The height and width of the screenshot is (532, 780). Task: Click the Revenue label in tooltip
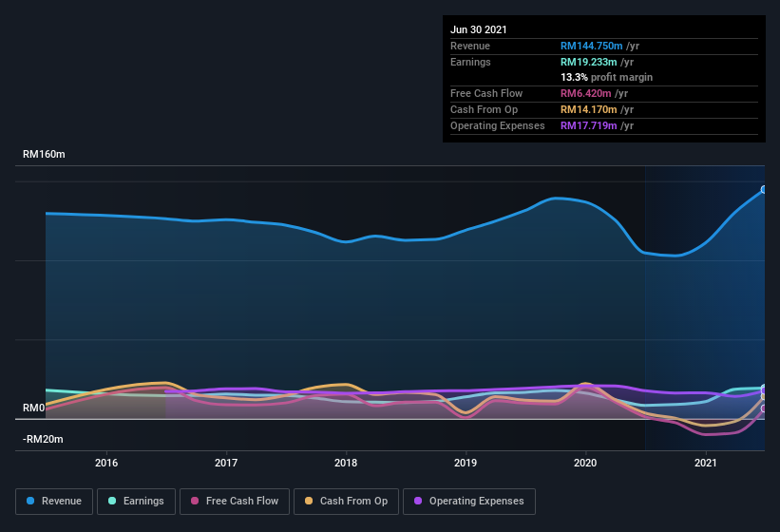(x=470, y=46)
